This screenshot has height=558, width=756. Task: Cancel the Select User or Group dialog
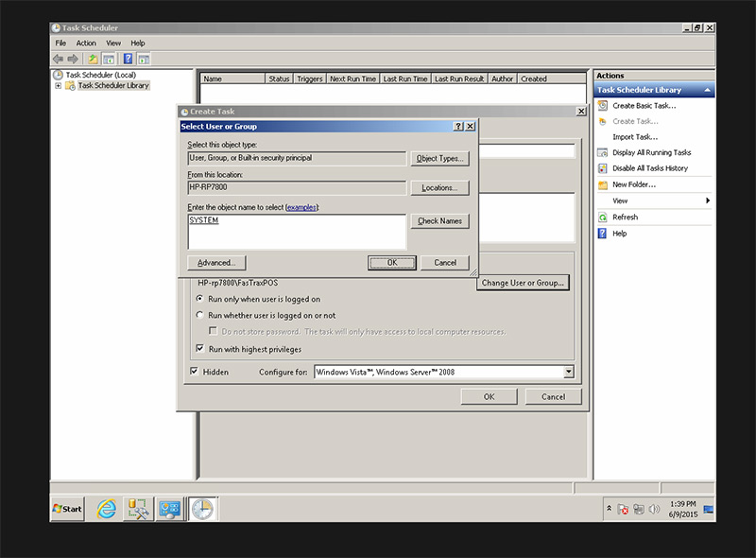pyautogui.click(x=445, y=263)
